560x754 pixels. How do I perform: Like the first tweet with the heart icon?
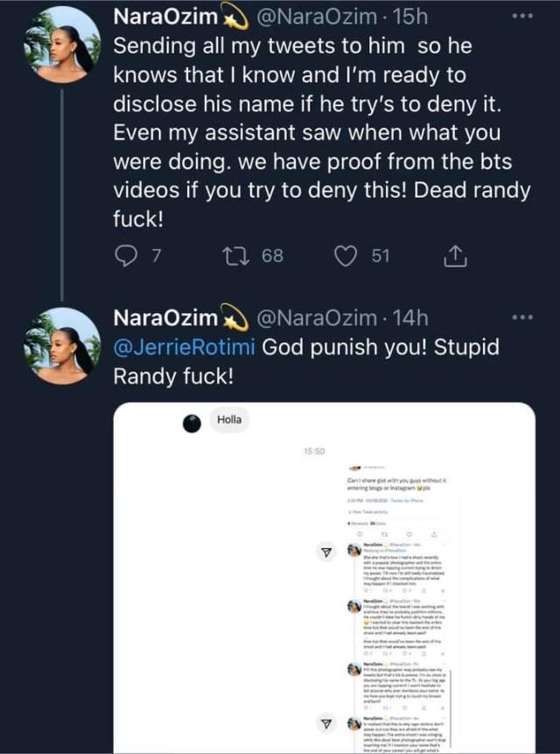coord(347,256)
